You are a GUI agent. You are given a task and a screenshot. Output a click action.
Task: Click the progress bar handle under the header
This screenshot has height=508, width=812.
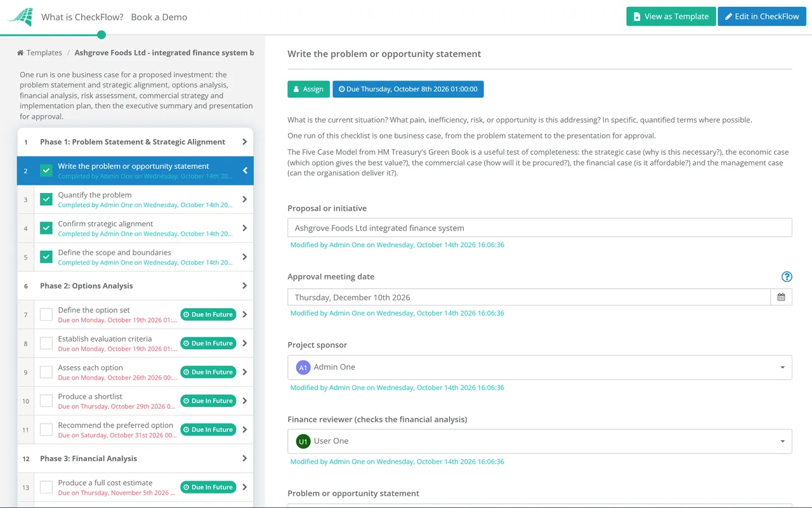point(101,35)
